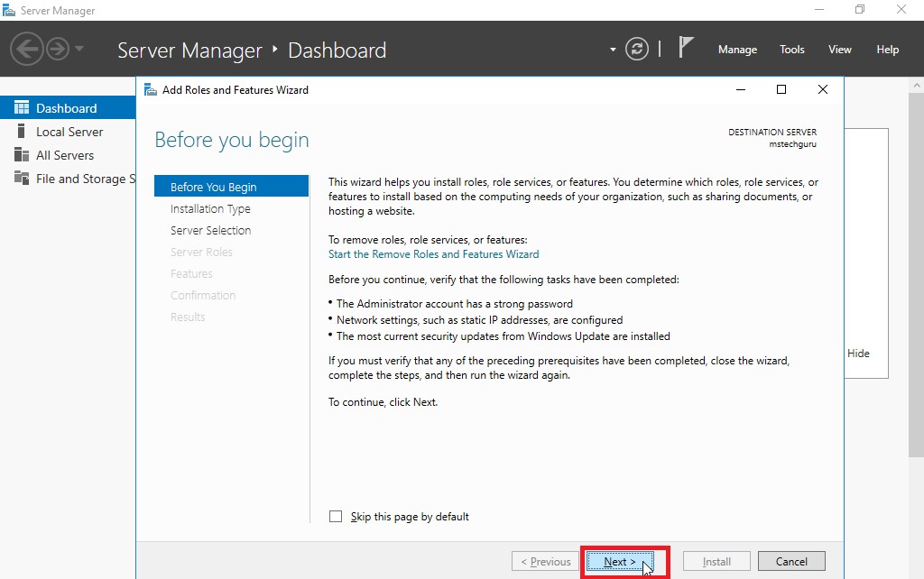Click the File and Storage icon
Screen dimensions: 924x579
point(22,178)
